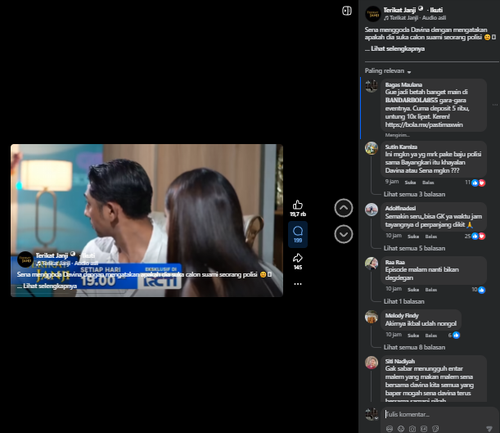
Task: Open Siti Nadiyah's profile picture
Action: point(371,362)
